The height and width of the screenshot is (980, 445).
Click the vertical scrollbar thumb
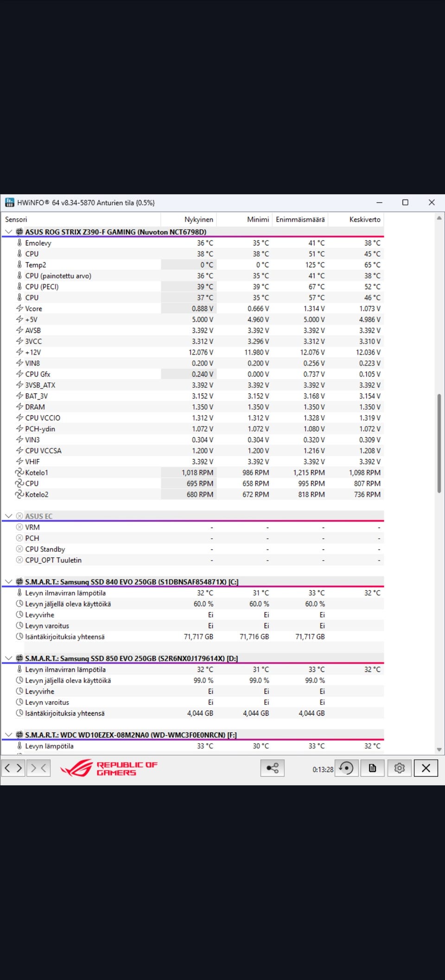(x=439, y=443)
